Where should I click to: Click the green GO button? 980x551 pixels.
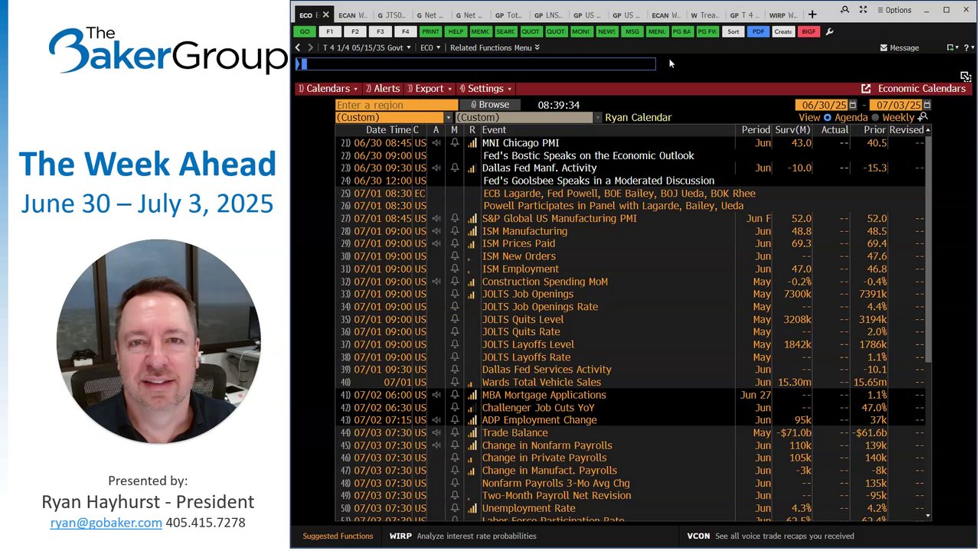tap(305, 31)
